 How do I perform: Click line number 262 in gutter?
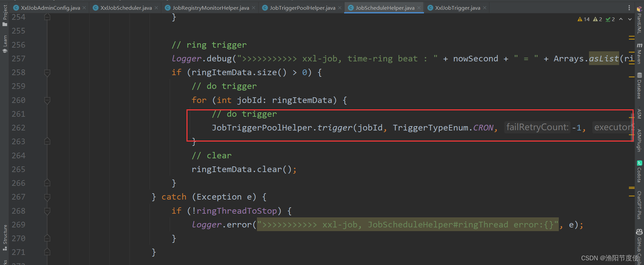pyautogui.click(x=18, y=128)
